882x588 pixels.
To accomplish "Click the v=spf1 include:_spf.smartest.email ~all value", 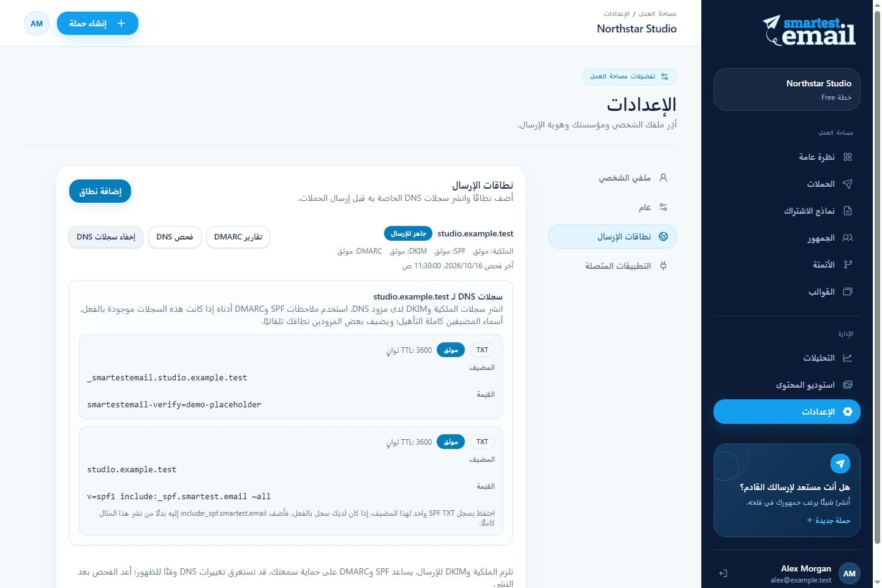I will (x=179, y=497).
